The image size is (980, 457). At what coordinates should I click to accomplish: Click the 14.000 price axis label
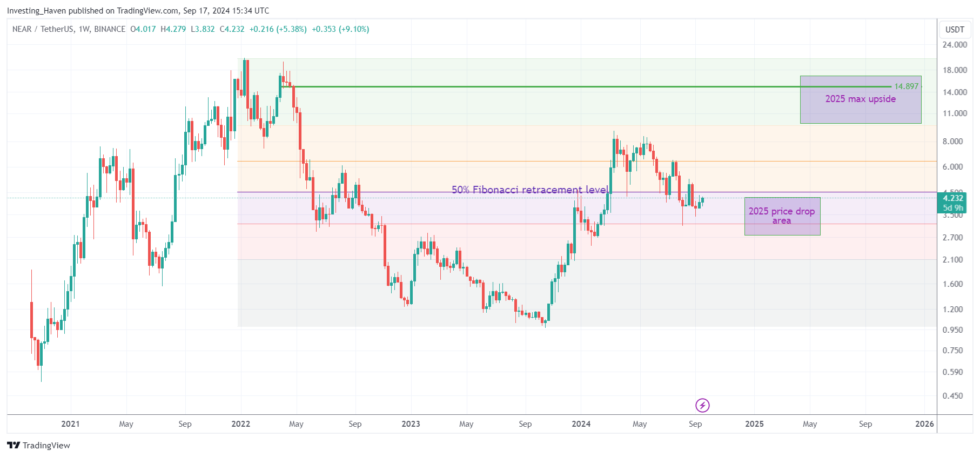955,92
